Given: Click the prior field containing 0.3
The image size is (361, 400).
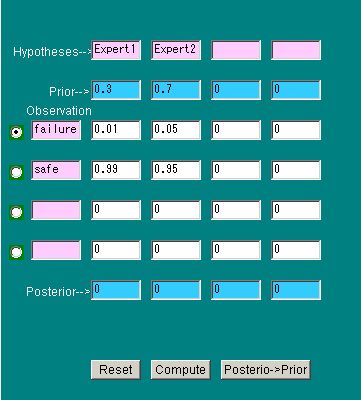Looking at the screenshot, I should click(x=116, y=90).
